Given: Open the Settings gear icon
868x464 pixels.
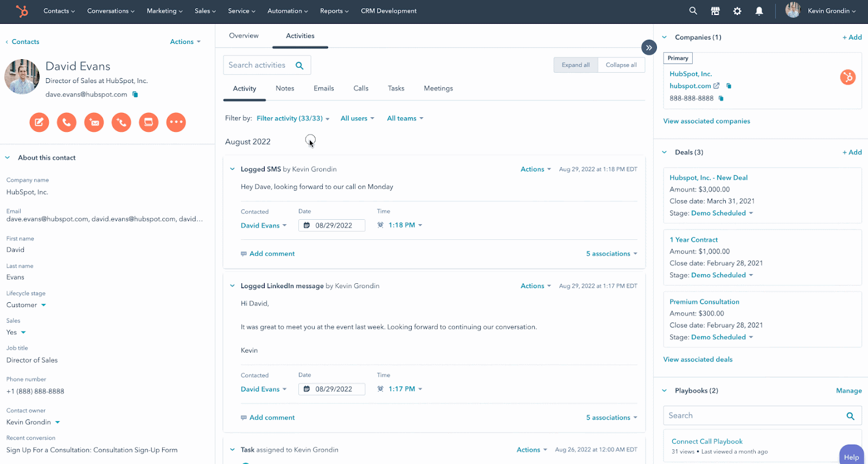Looking at the screenshot, I should pyautogui.click(x=737, y=11).
